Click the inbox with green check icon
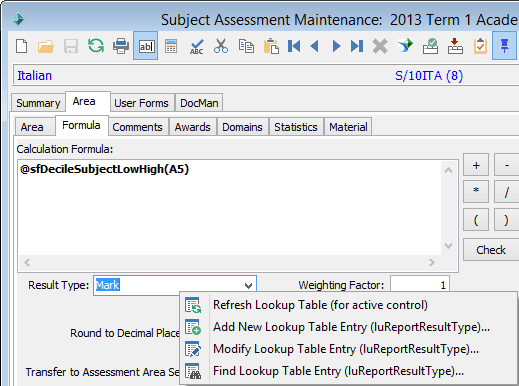 pyautogui.click(x=430, y=46)
